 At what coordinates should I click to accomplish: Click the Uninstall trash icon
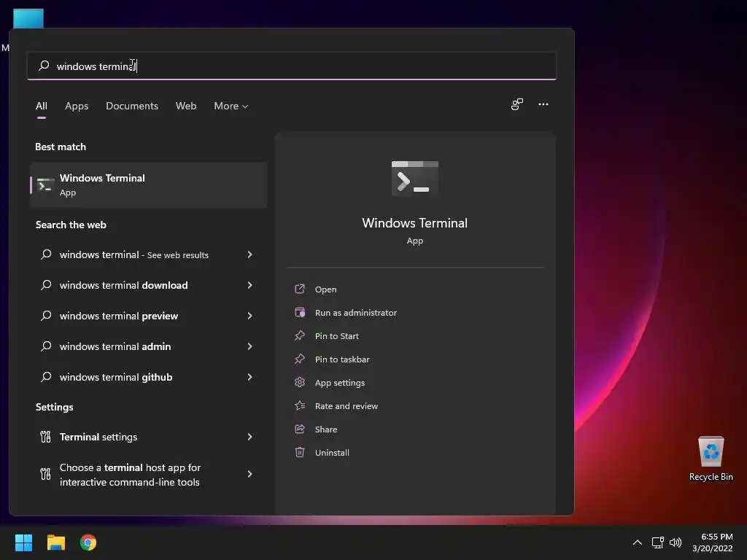300,452
